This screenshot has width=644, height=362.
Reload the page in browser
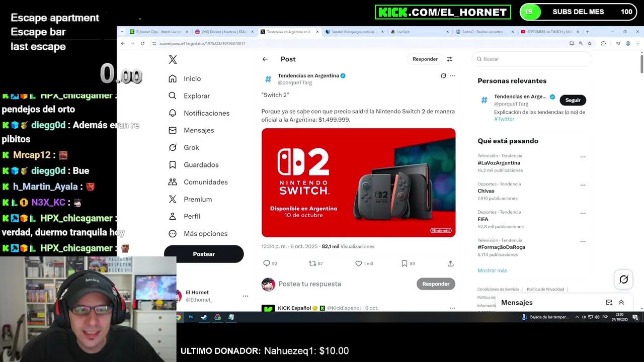pos(142,44)
